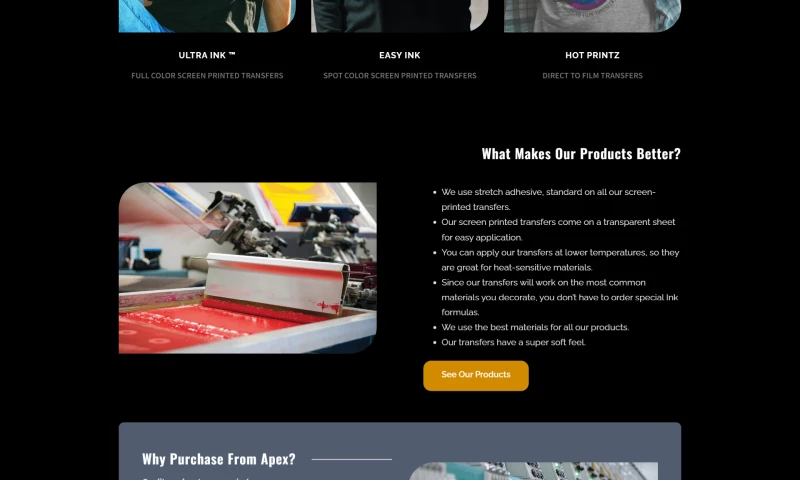
Task: Click the machinery photo in Apex section
Action: click(x=533, y=471)
